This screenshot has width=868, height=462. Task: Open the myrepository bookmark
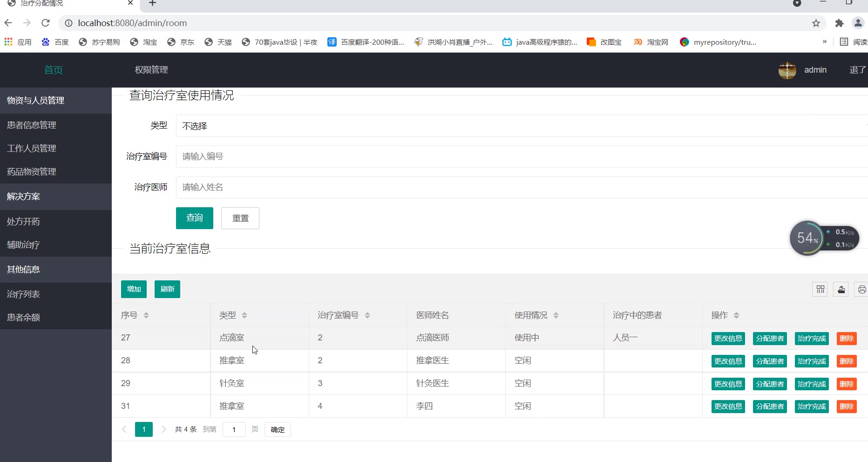click(x=718, y=42)
